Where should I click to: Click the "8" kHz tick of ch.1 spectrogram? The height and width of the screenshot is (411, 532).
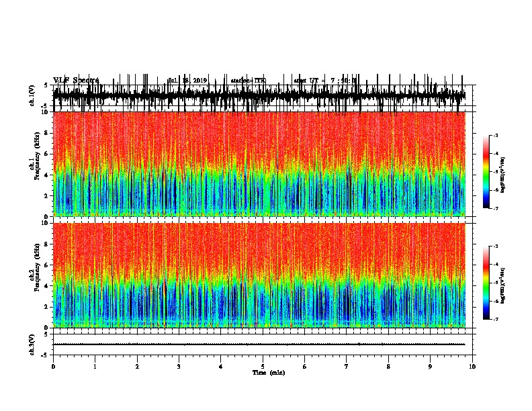pyautogui.click(x=46, y=133)
